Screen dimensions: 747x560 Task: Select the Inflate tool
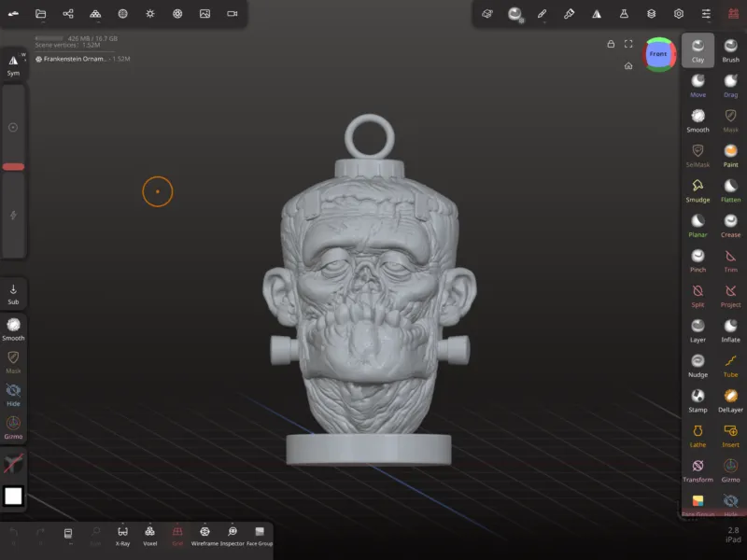(730, 330)
